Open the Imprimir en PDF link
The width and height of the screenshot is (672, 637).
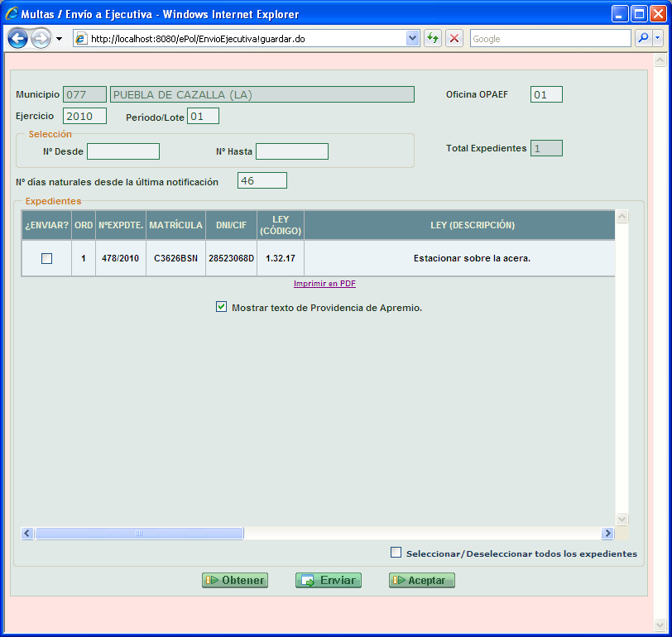click(324, 284)
